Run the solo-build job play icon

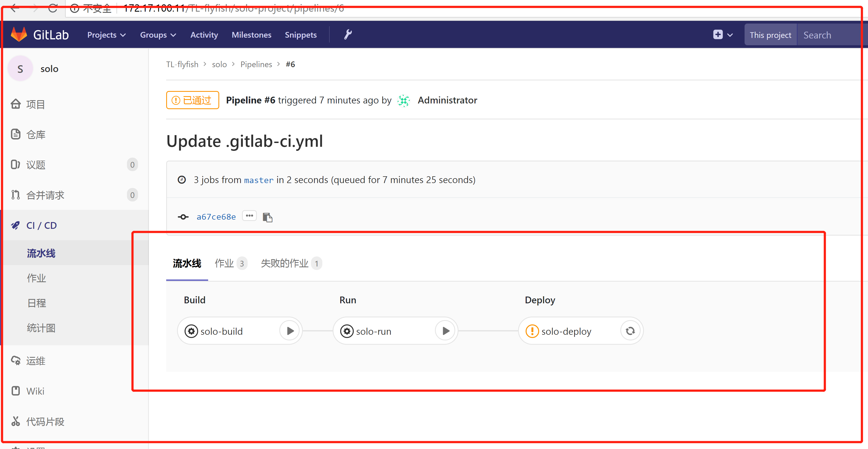290,331
